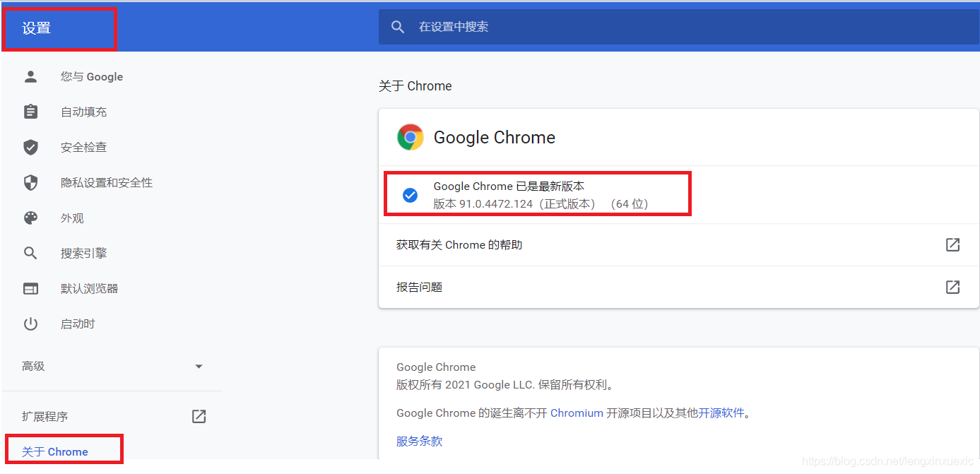The width and height of the screenshot is (980, 474).
Task: Click the clipboard icon for 自动填充
Action: click(x=30, y=112)
